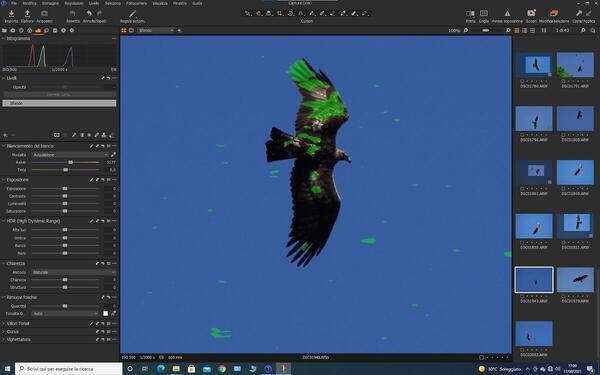The height and width of the screenshot is (375, 600).
Task: Undo with the Annulla arrow icon
Action: pyautogui.click(x=89, y=14)
